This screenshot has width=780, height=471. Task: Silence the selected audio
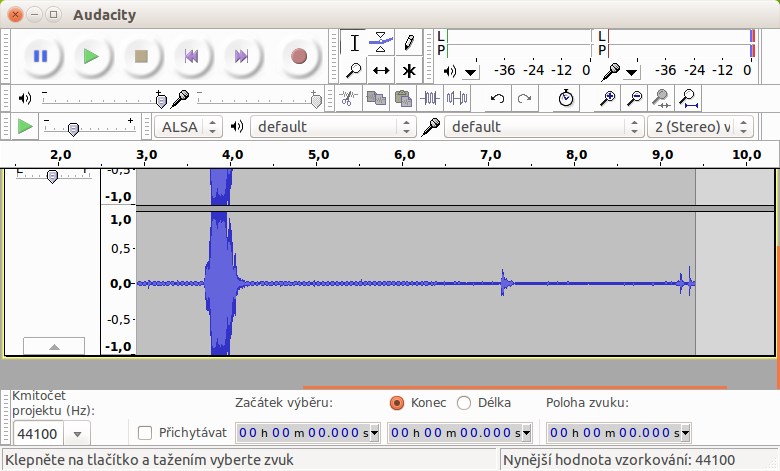click(457, 98)
